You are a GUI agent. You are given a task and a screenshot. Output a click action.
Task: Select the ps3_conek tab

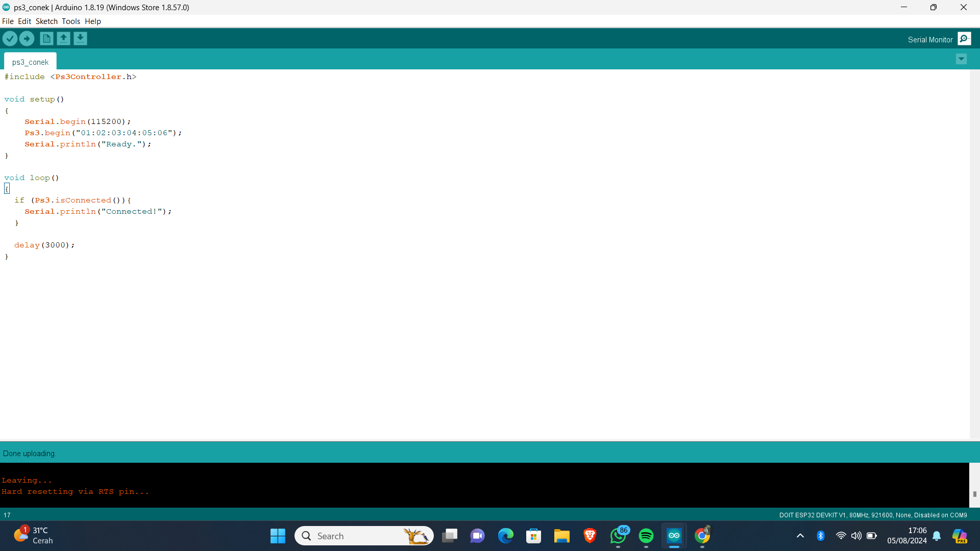click(31, 62)
